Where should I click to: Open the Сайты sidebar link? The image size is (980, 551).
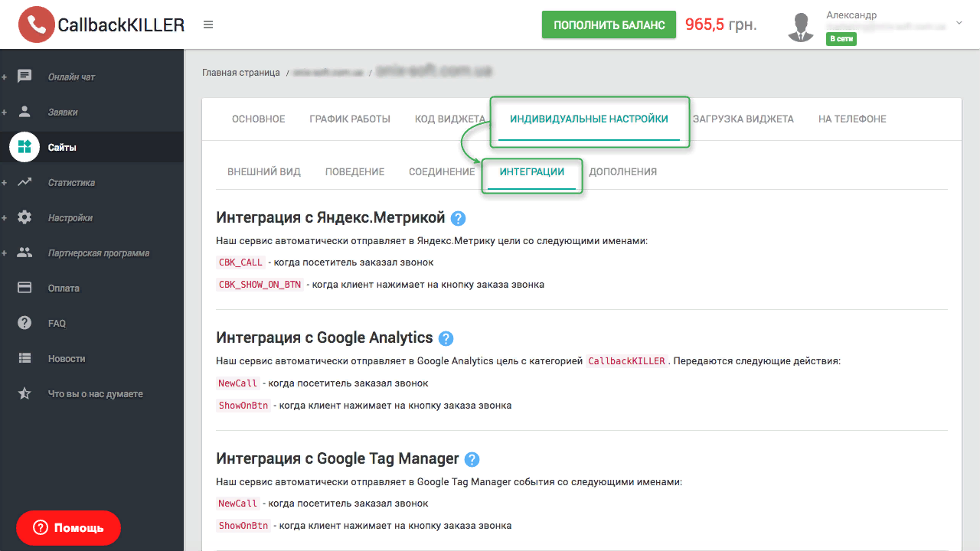point(62,148)
